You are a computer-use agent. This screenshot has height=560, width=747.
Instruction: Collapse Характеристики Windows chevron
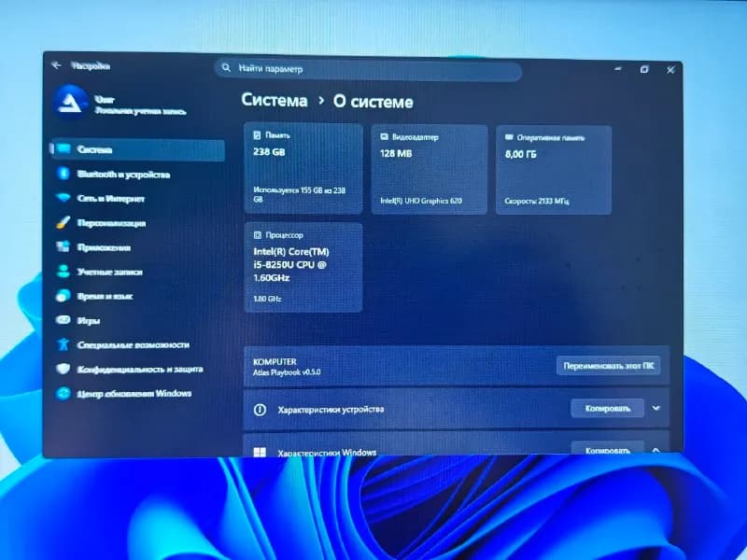[656, 450]
